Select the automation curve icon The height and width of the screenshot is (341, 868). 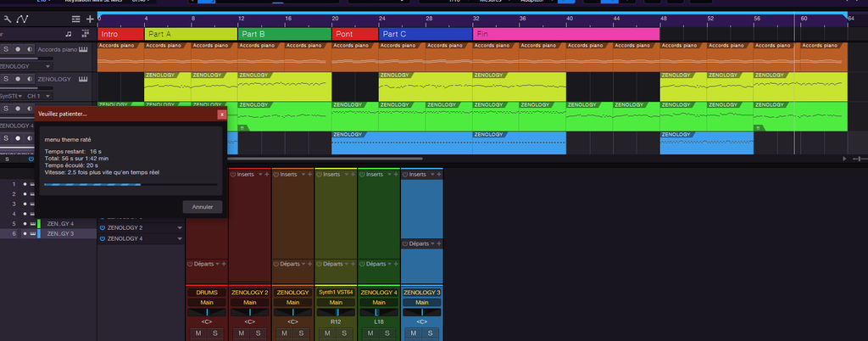22,20
